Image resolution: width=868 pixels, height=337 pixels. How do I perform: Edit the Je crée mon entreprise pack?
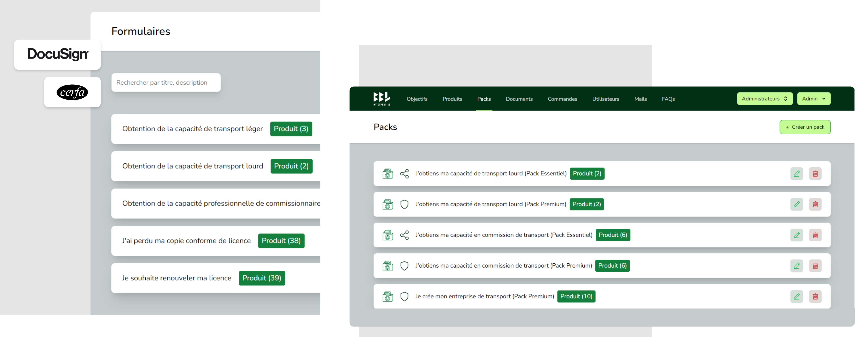(796, 297)
